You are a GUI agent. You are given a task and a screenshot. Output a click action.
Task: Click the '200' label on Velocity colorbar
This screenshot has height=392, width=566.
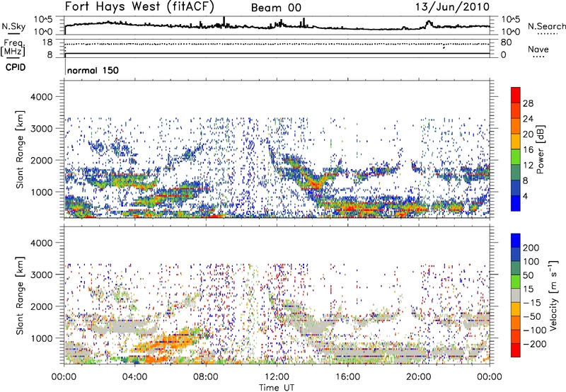pyautogui.click(x=531, y=248)
